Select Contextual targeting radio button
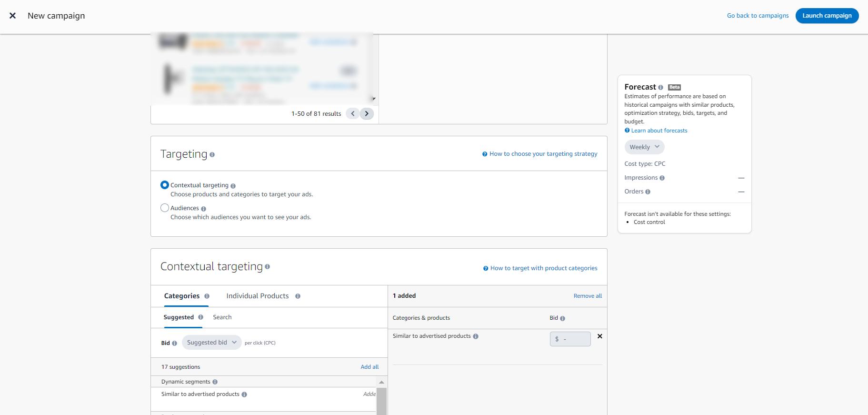 pyautogui.click(x=165, y=185)
